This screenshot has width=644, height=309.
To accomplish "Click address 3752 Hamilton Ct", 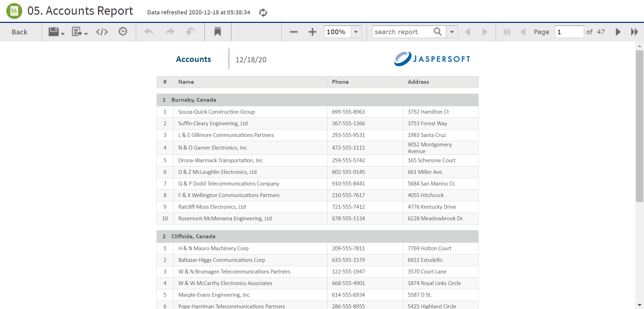I will (428, 112).
